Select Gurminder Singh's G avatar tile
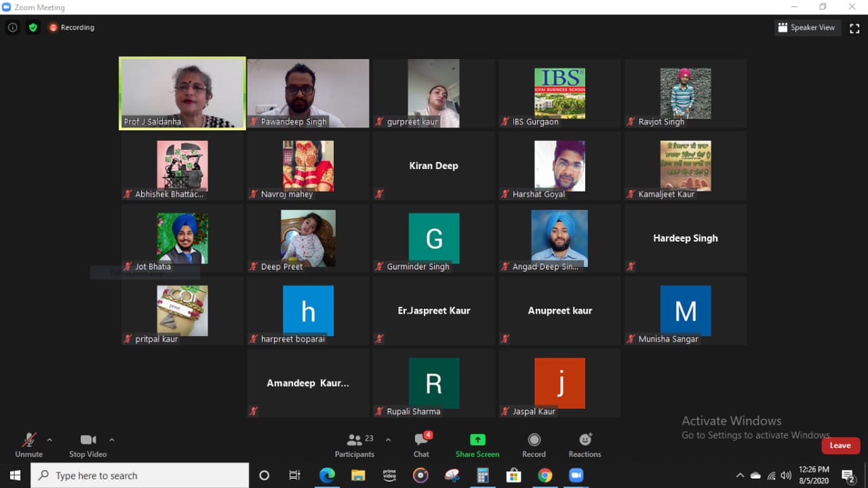This screenshot has width=868, height=488. 434,238
